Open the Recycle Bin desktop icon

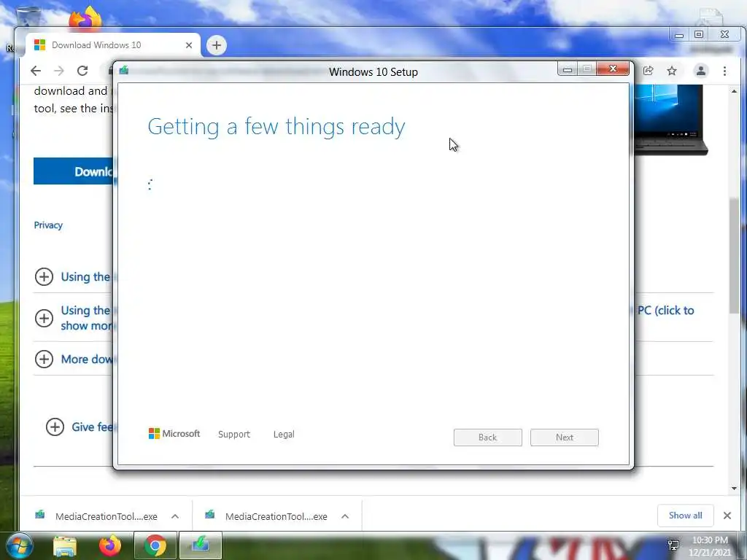click(28, 17)
